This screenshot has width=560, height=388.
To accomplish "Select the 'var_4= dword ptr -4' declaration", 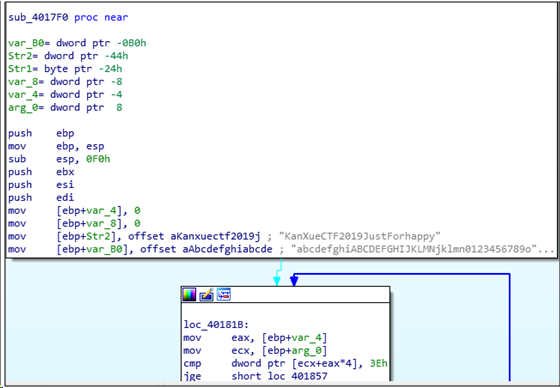I will (x=65, y=95).
